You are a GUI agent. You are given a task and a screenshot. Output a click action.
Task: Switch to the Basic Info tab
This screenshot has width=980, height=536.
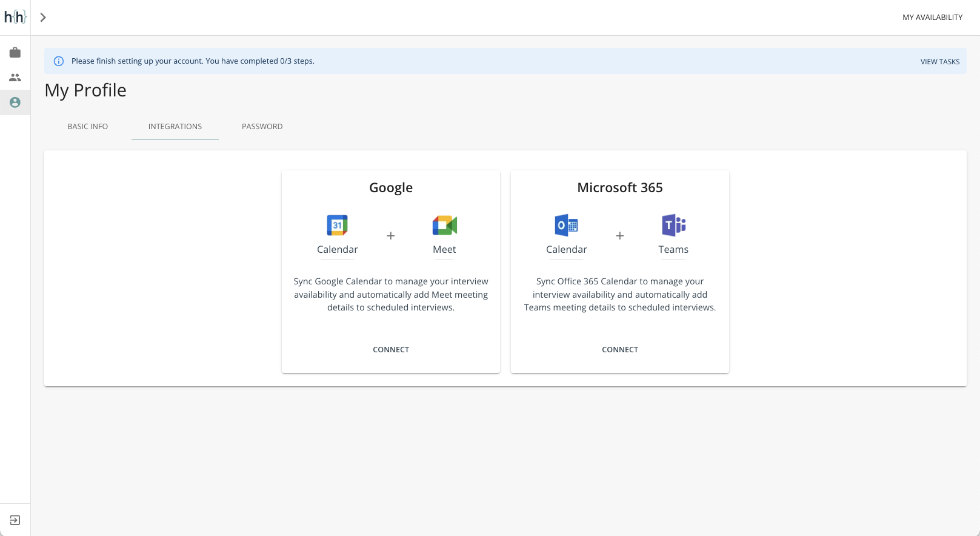click(x=88, y=127)
